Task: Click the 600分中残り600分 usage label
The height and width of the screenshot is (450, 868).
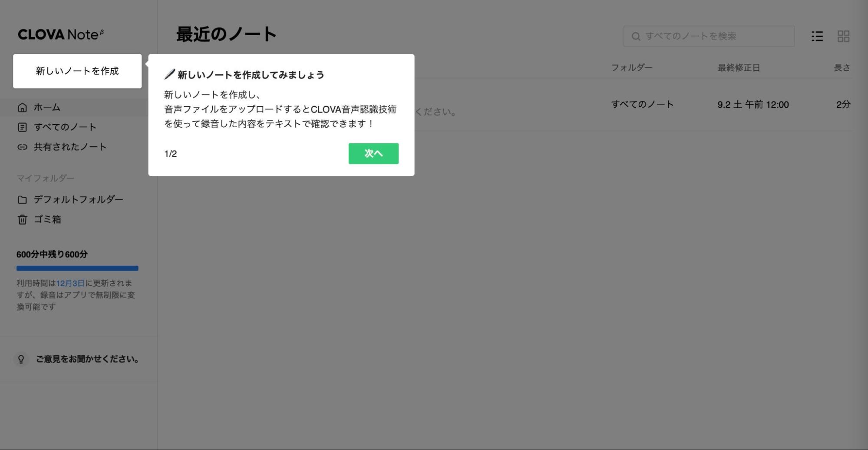Action: tap(52, 254)
